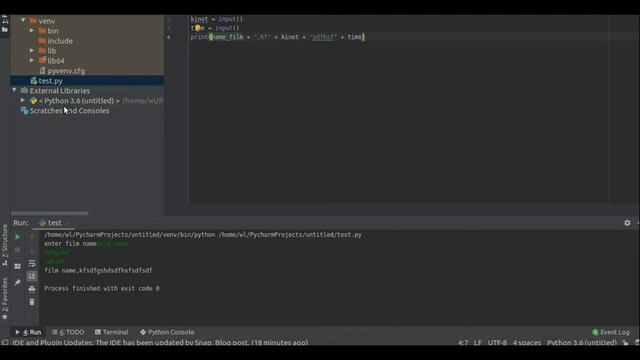Click the UTF-8 encoding selector

click(x=497, y=343)
